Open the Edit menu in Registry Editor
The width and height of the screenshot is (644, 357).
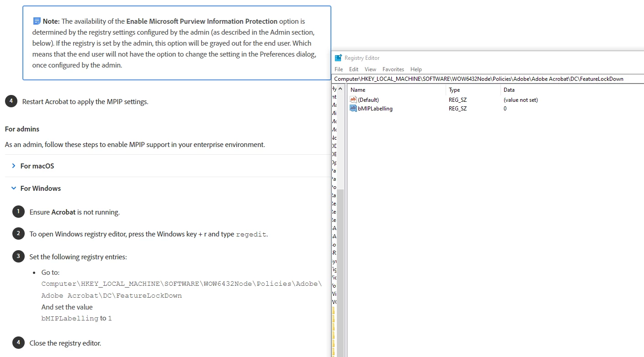pos(354,69)
